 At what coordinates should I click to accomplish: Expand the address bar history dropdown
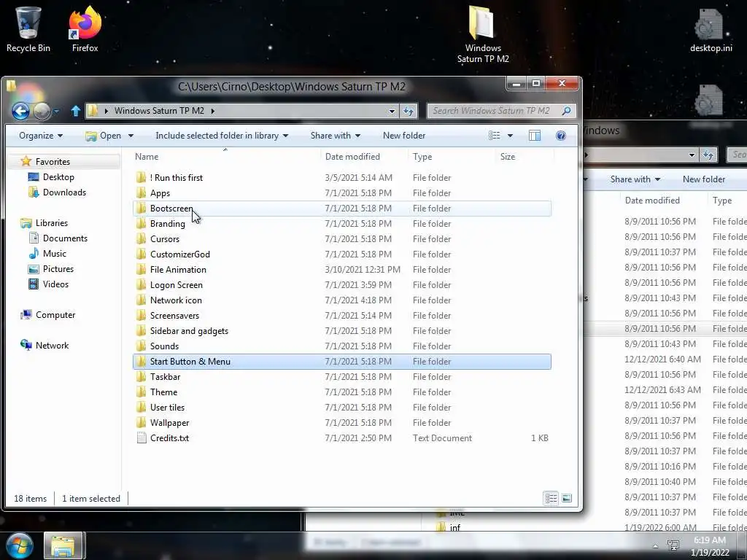click(x=392, y=112)
